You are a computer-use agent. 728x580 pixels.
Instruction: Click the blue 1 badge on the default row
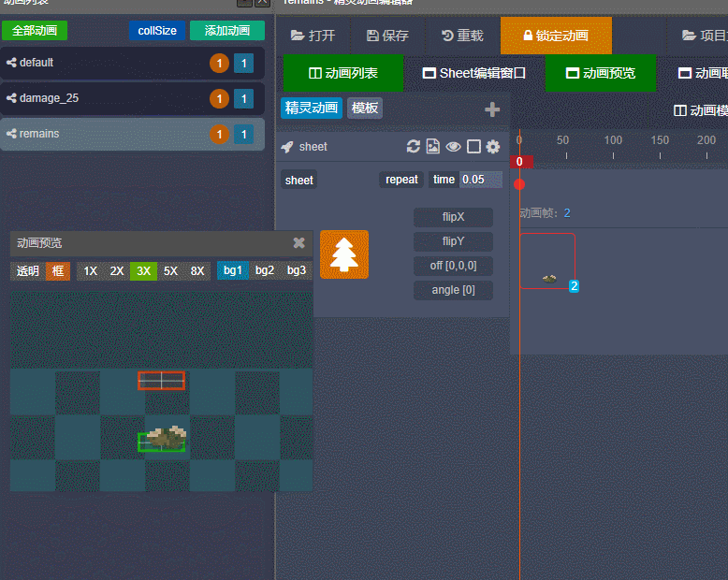tap(243, 63)
